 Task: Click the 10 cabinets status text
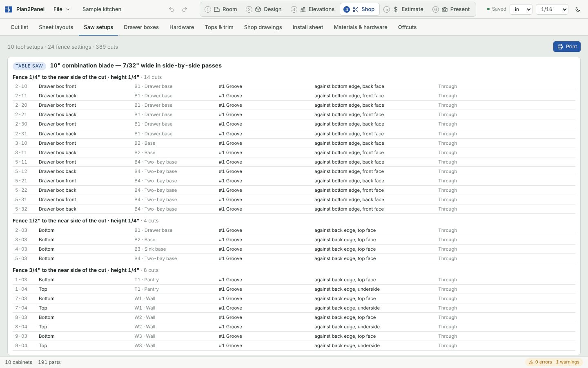(19, 362)
